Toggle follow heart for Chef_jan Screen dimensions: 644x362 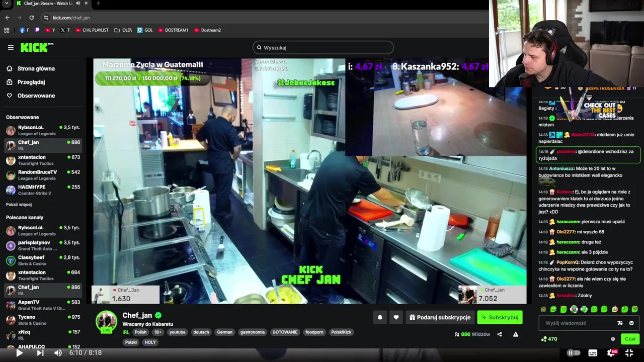[x=396, y=317]
